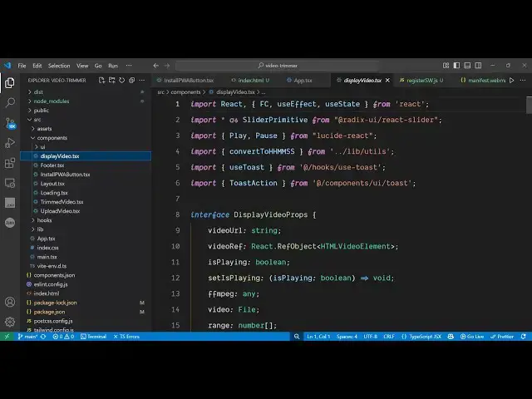Click the video-trimmer search box
Image resolution: width=532 pixels, height=399 pixels.
277,66
